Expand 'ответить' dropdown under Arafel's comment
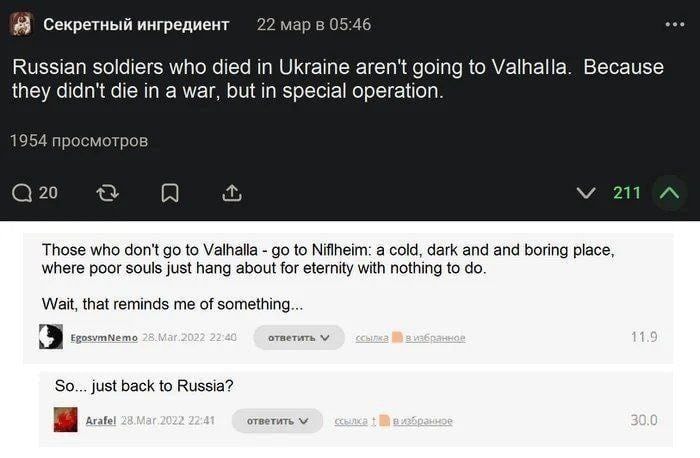Viewport: 700px width, 458px height. click(x=277, y=421)
